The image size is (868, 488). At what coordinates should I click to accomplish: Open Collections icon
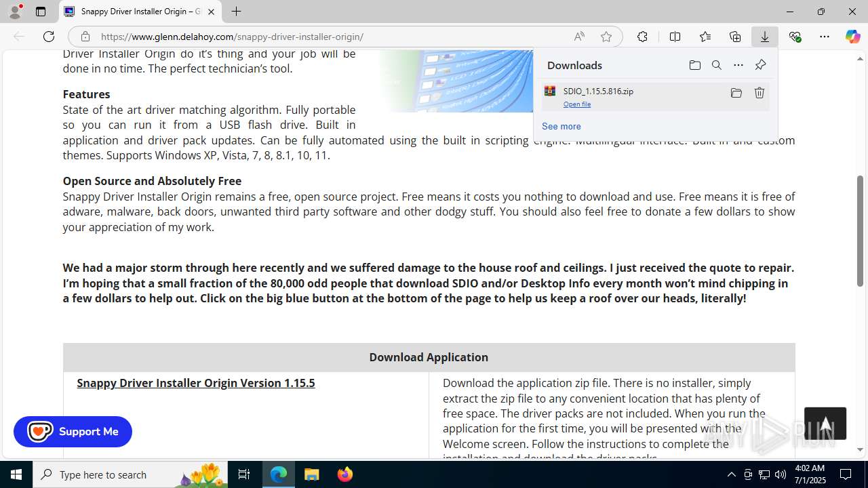[735, 37]
